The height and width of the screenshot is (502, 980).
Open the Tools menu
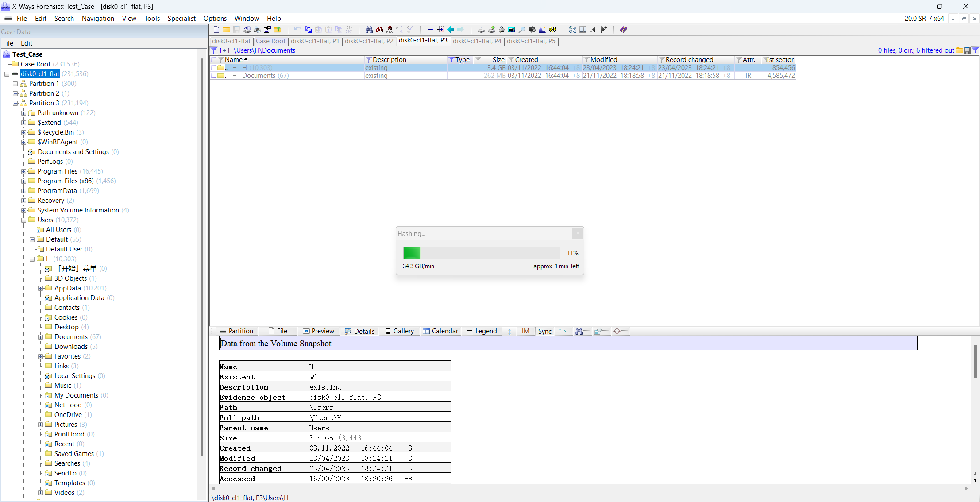point(152,19)
